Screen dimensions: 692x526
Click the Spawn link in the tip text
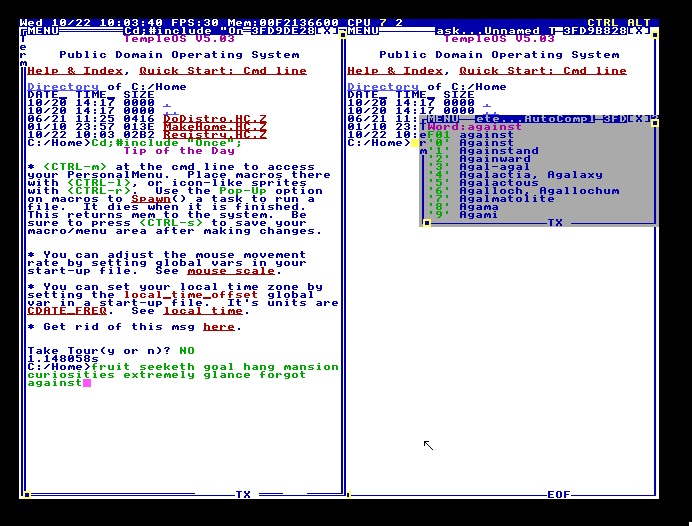(151, 199)
